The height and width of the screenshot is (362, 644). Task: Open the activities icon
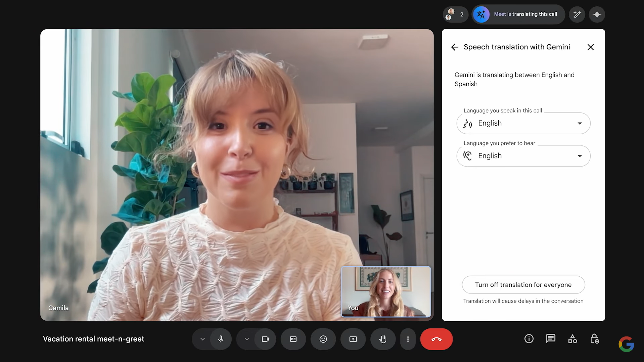point(572,339)
